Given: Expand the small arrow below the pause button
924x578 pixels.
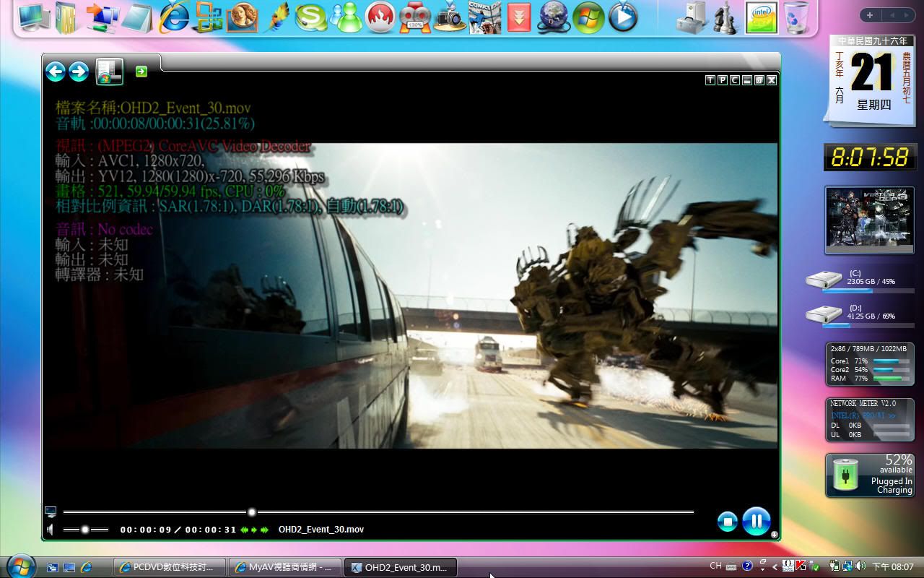Looking at the screenshot, I should [x=774, y=535].
